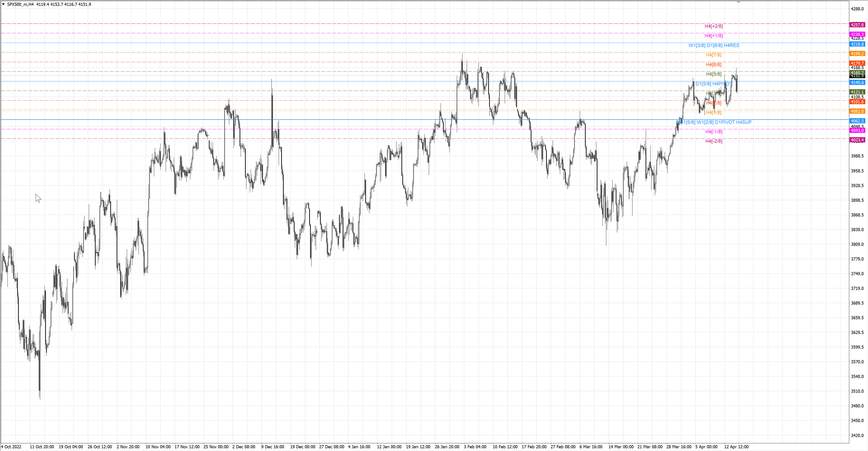868x451 pixels.
Task: Click the 4199.2 orange price tag
Action: pyautogui.click(x=857, y=54)
